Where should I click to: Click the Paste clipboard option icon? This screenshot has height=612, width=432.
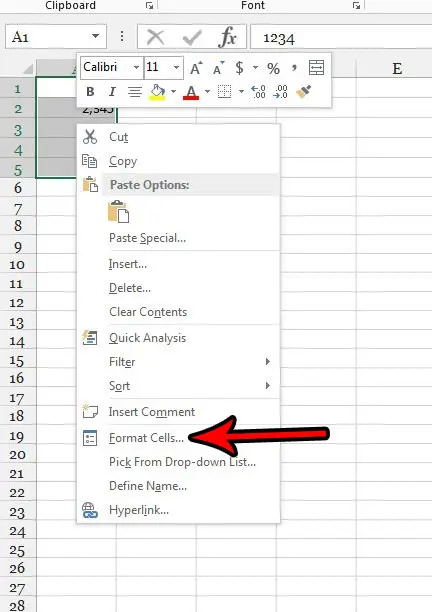pos(118,212)
